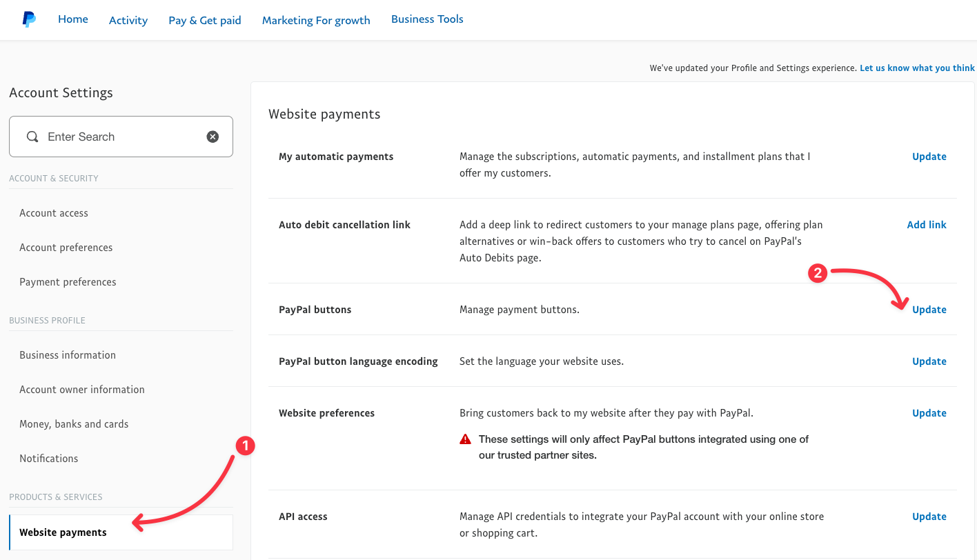Screen dimensions: 977x560
Task: Click the PayPal buttons row label
Action: tap(315, 310)
